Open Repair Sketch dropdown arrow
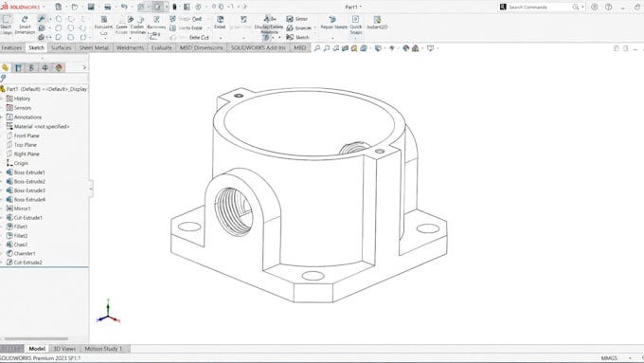The width and height of the screenshot is (644, 363). [333, 38]
